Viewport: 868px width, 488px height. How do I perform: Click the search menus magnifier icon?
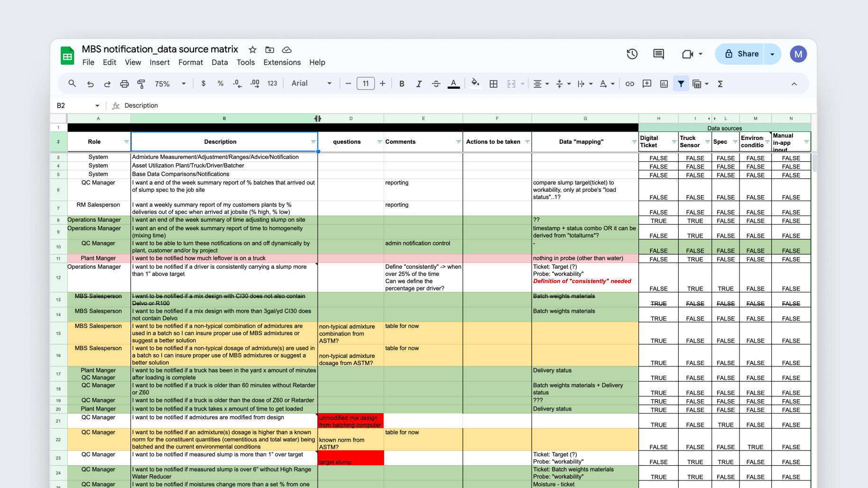click(x=72, y=84)
